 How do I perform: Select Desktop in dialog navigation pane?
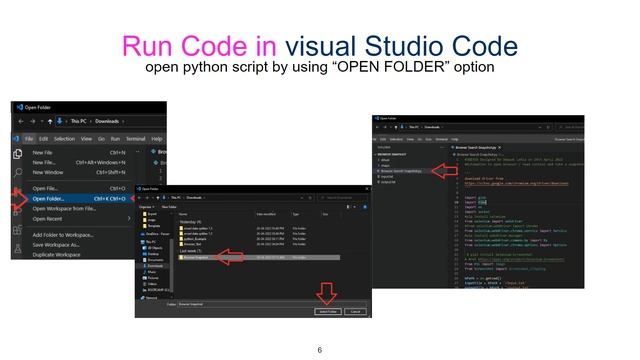point(153,254)
